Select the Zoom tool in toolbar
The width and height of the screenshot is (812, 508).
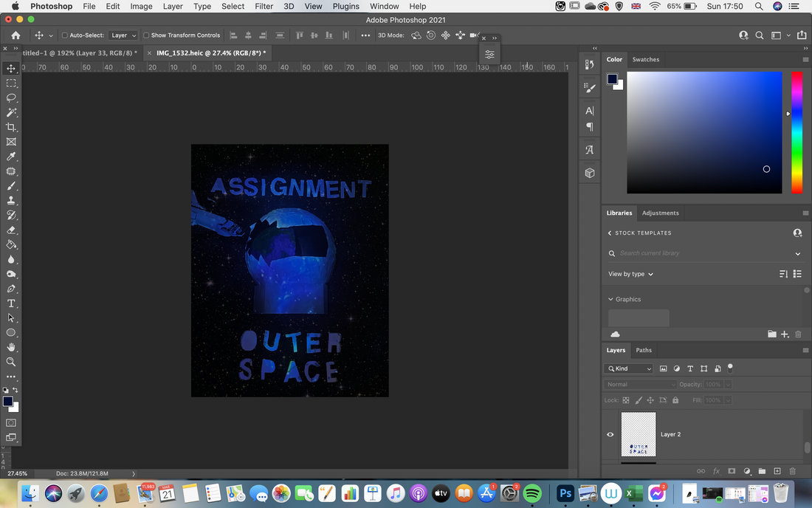(11, 362)
